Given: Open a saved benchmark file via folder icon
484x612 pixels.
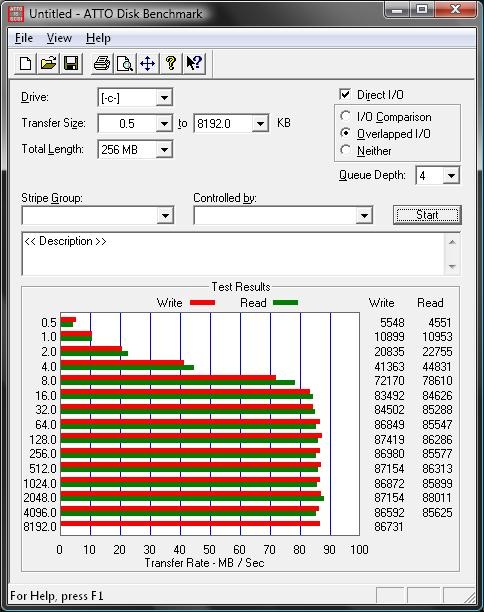Looking at the screenshot, I should [x=48, y=63].
